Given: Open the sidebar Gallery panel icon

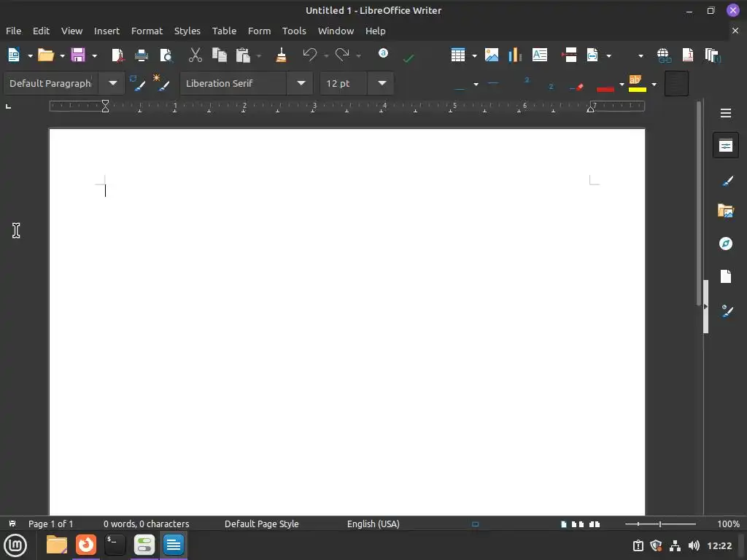Looking at the screenshot, I should click(x=726, y=211).
